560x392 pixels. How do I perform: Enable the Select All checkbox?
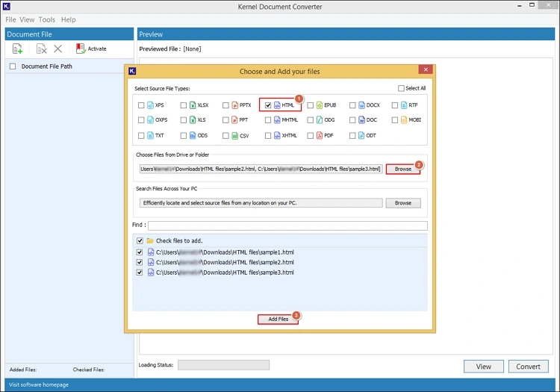pos(401,88)
